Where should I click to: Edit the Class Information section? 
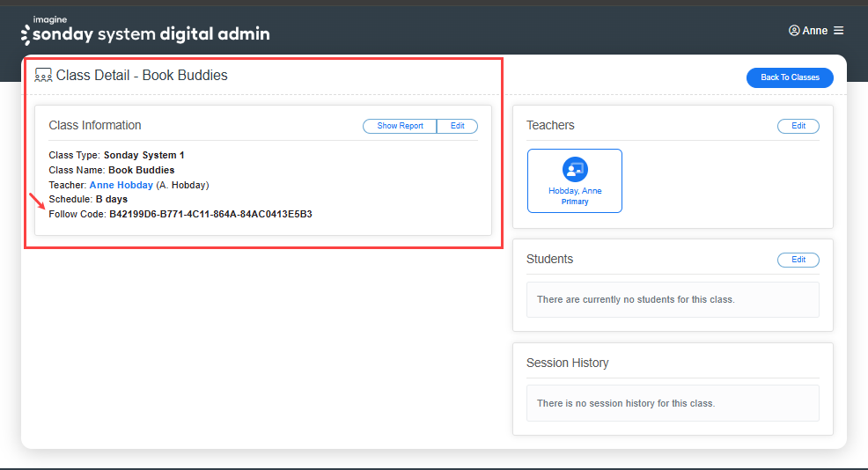tap(457, 126)
